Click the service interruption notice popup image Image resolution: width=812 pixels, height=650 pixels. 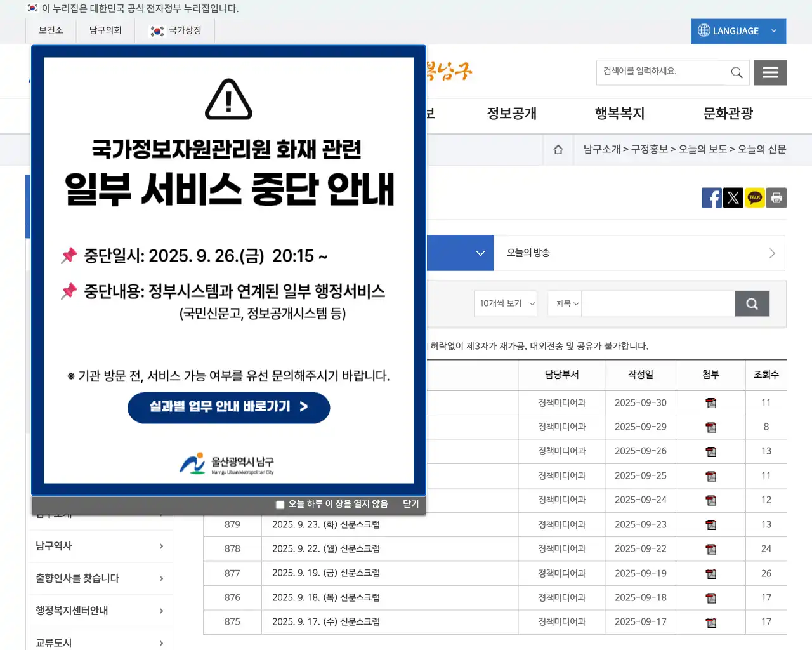coord(228,270)
